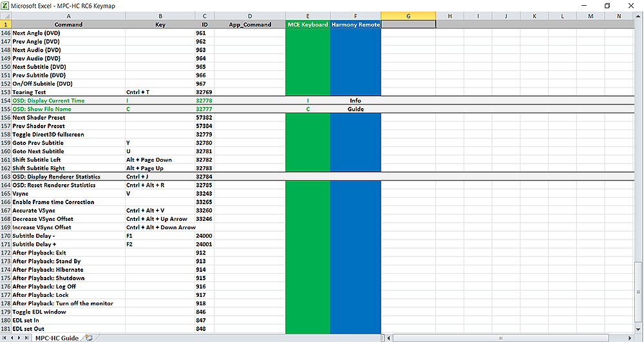Select column N header
The width and height of the screenshot is (644, 342).
pos(619,16)
